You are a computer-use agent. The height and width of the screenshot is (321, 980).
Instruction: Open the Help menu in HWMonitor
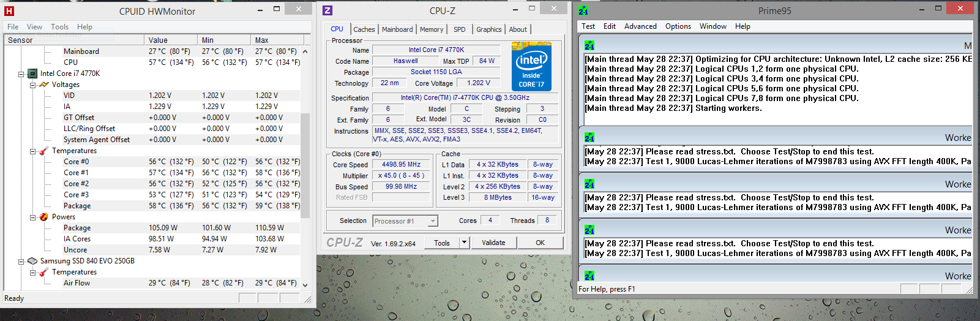tap(84, 27)
